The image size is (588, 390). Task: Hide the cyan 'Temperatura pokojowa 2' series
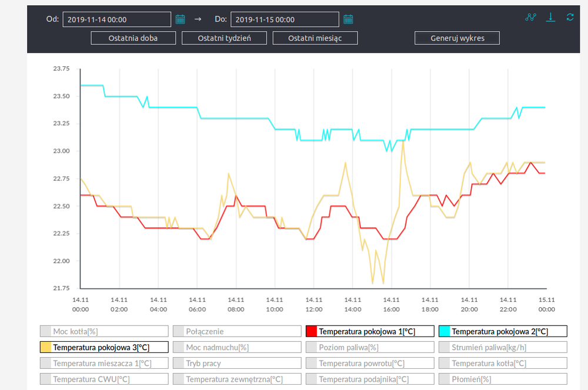[503, 331]
